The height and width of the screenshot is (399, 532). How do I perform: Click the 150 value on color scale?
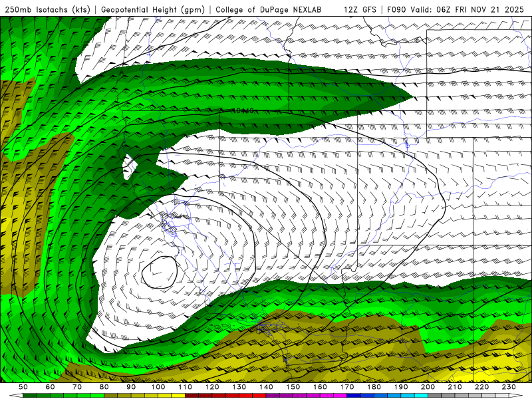pyautogui.click(x=293, y=387)
